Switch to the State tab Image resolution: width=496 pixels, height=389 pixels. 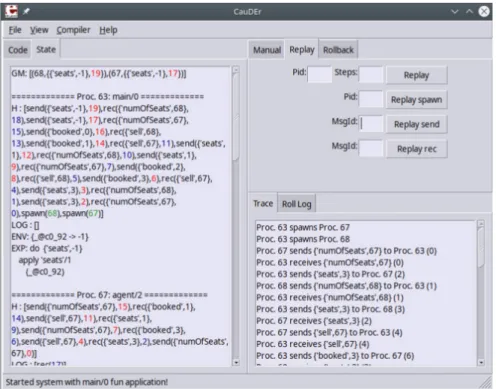point(46,49)
